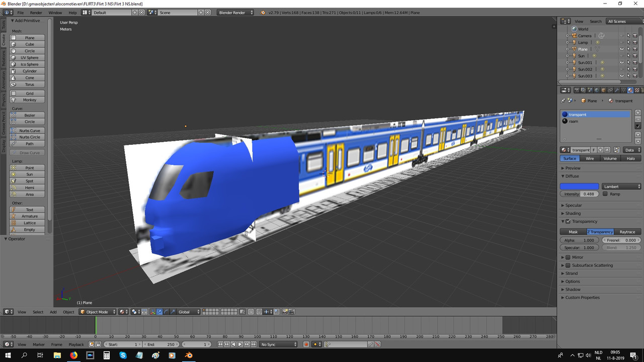Screen dimensions: 644x362
Task: Open the File menu
Action: tap(20, 13)
